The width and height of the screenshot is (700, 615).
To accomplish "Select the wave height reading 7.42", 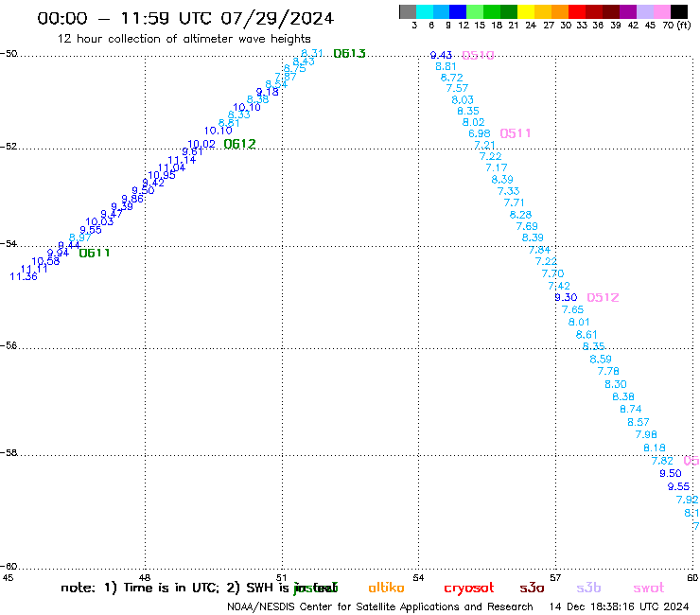I will tap(559, 286).
